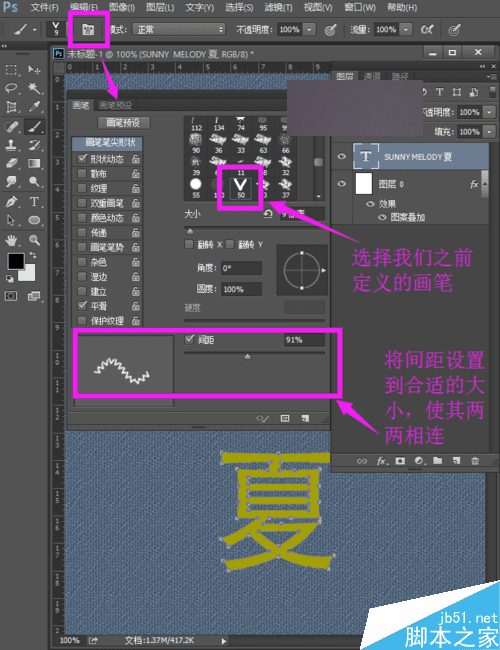The width and height of the screenshot is (500, 650).
Task: Open the 滤镜(T) menu
Action: tap(278, 7)
